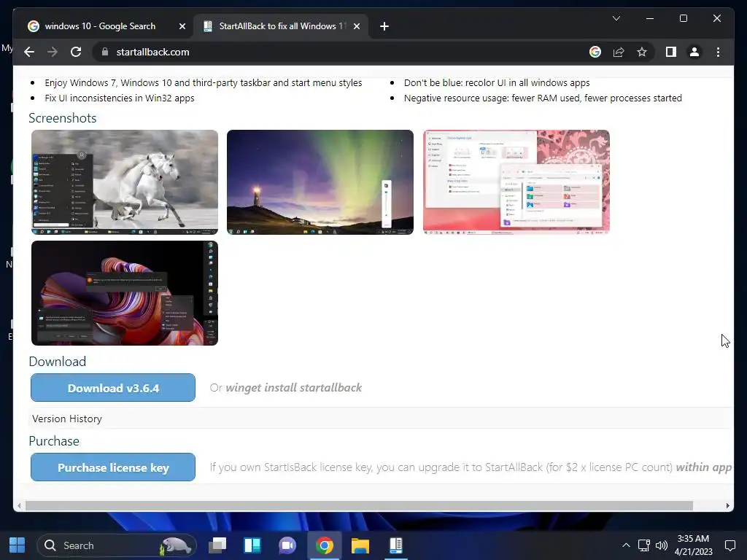Open the dark swirl screenshot thumbnail
This screenshot has height=560, width=747.
[x=125, y=293]
